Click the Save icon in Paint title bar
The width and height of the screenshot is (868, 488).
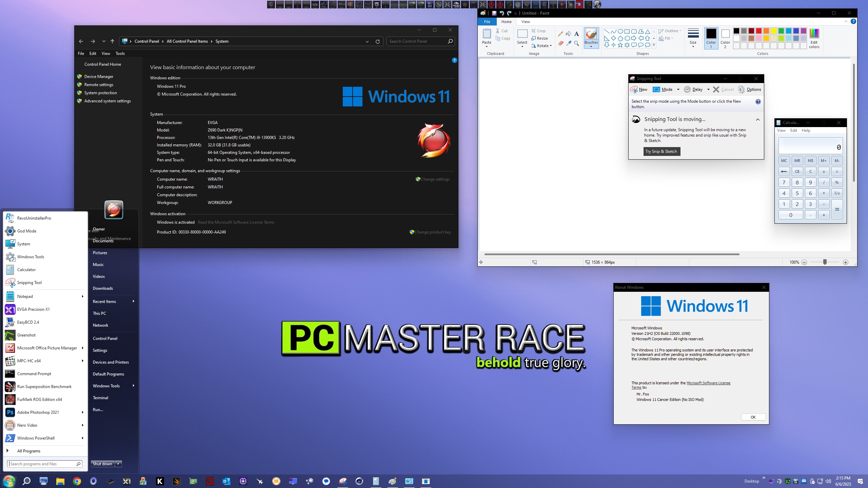(494, 13)
